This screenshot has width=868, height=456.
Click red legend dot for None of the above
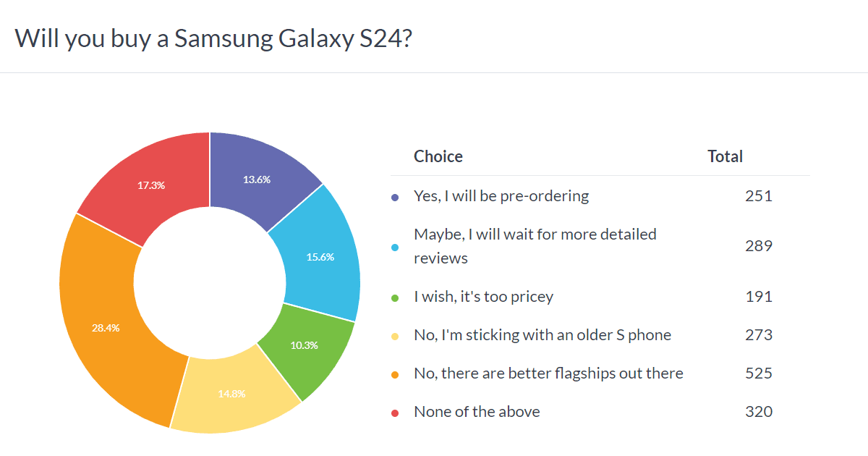pyautogui.click(x=394, y=412)
